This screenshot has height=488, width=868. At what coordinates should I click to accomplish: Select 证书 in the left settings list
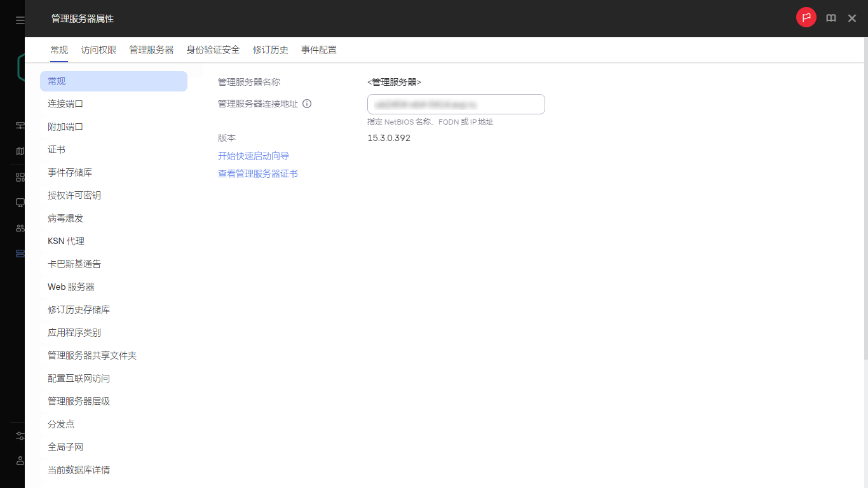click(x=56, y=149)
